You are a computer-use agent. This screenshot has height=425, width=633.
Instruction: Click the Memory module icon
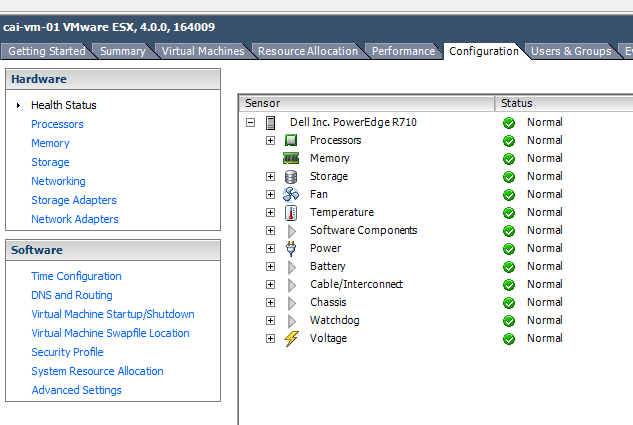pyautogui.click(x=291, y=158)
